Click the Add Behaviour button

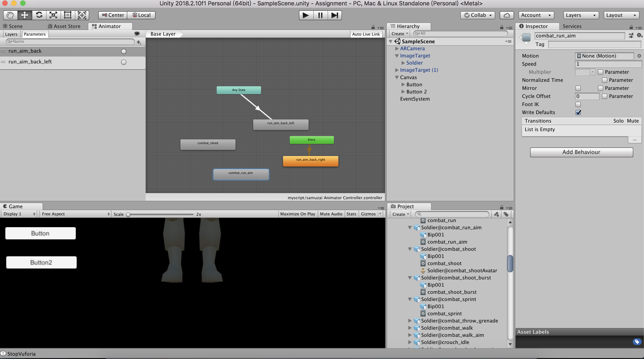(x=581, y=152)
